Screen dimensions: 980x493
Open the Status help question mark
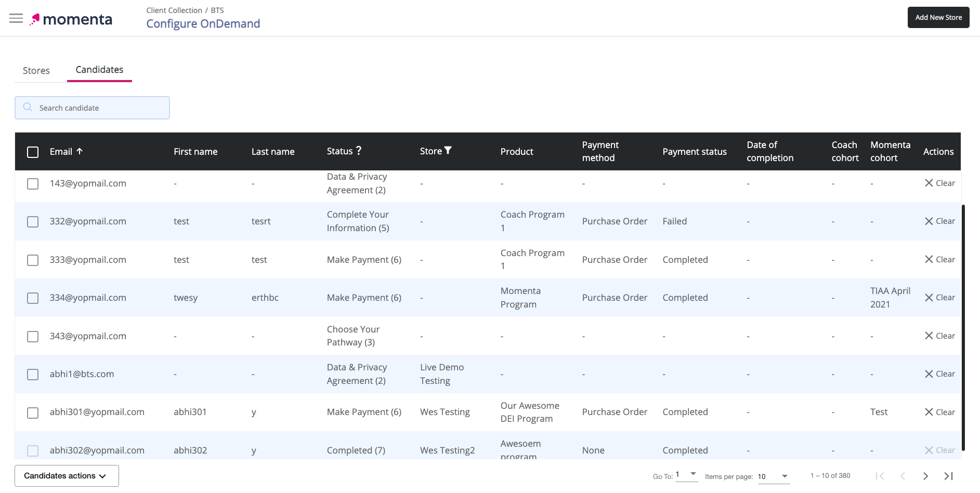click(x=358, y=151)
